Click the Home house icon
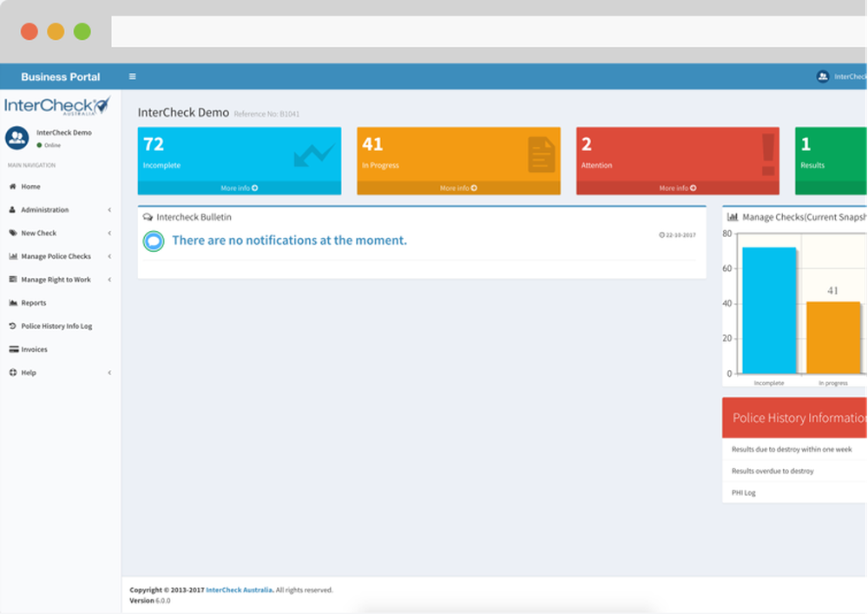The height and width of the screenshot is (614, 868). [13, 187]
